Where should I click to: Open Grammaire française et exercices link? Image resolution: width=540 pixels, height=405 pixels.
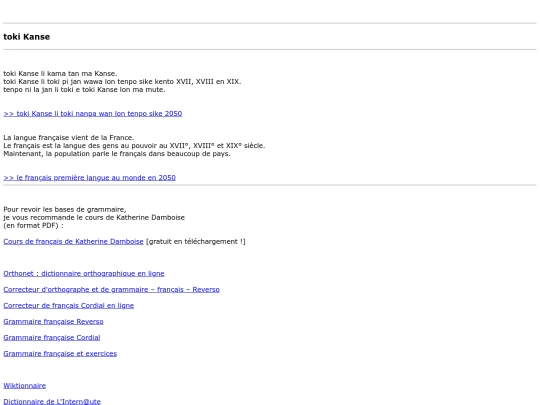click(x=60, y=354)
